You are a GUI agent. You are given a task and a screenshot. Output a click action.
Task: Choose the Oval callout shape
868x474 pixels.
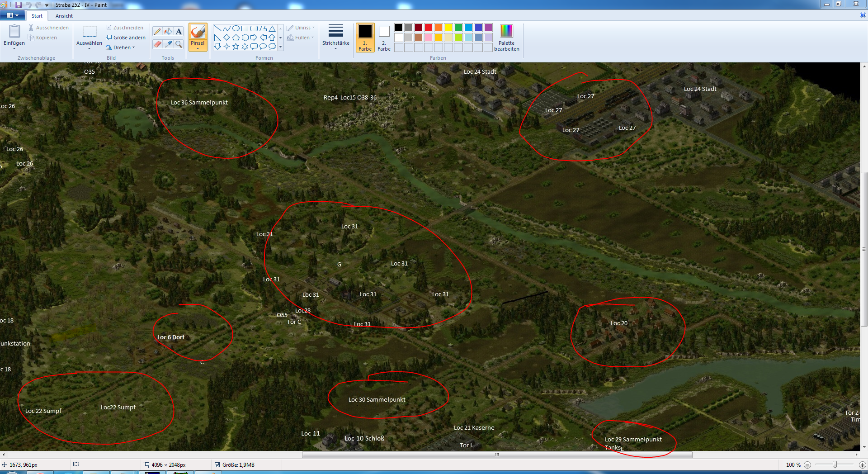(263, 46)
